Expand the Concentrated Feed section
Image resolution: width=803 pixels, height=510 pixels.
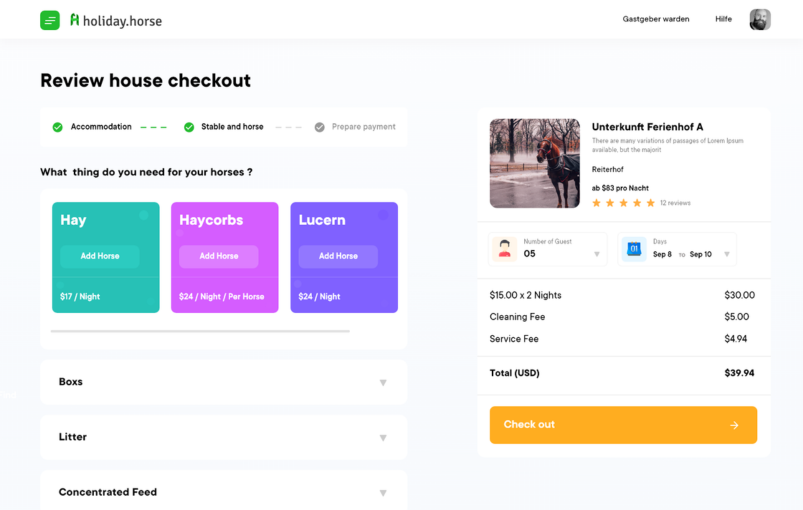(383, 493)
